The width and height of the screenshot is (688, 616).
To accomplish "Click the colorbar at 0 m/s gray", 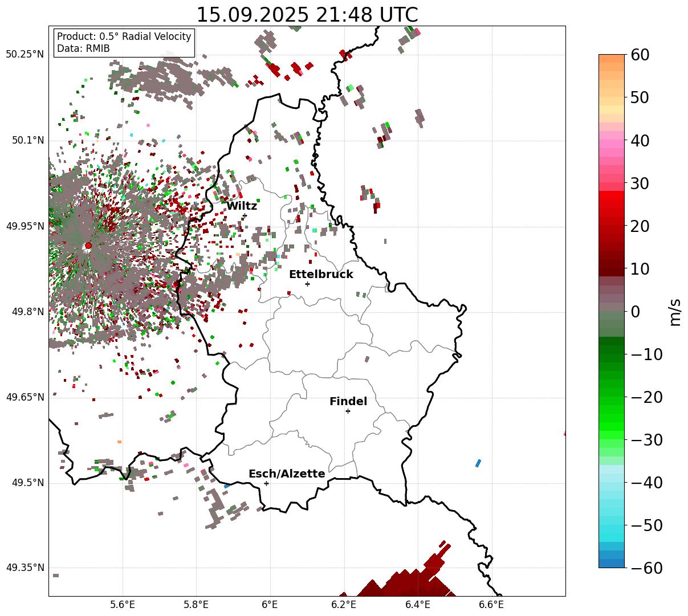I will [612, 311].
